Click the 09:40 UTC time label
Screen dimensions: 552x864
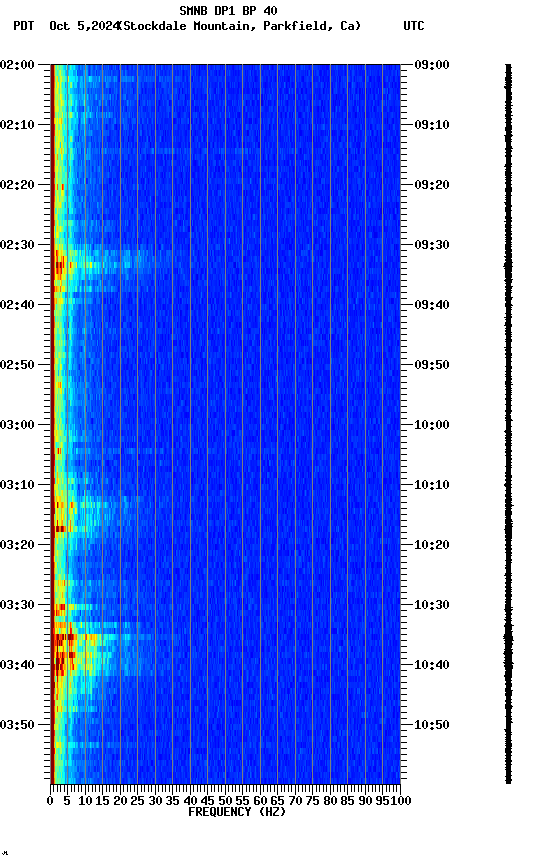click(432, 305)
